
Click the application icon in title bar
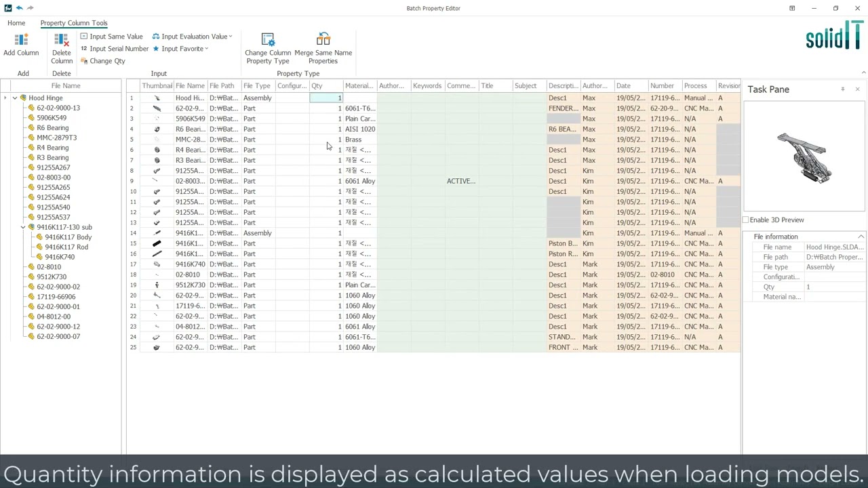7,8
